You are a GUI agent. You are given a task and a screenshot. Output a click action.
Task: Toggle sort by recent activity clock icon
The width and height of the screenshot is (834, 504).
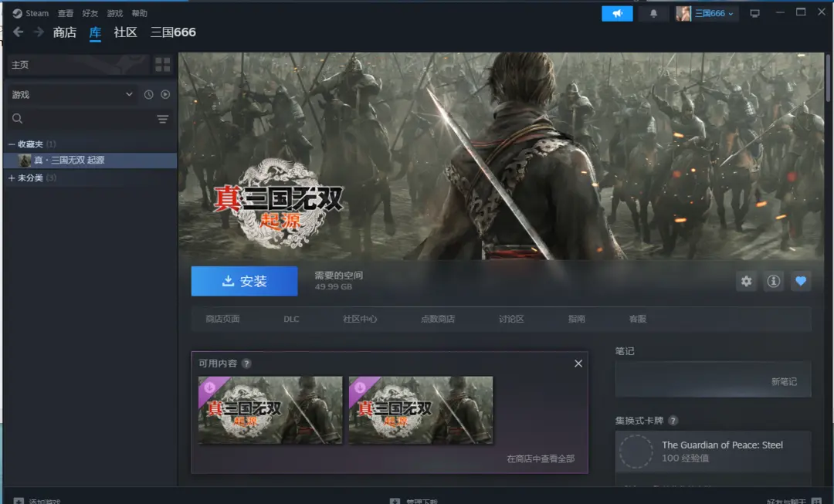pos(148,95)
